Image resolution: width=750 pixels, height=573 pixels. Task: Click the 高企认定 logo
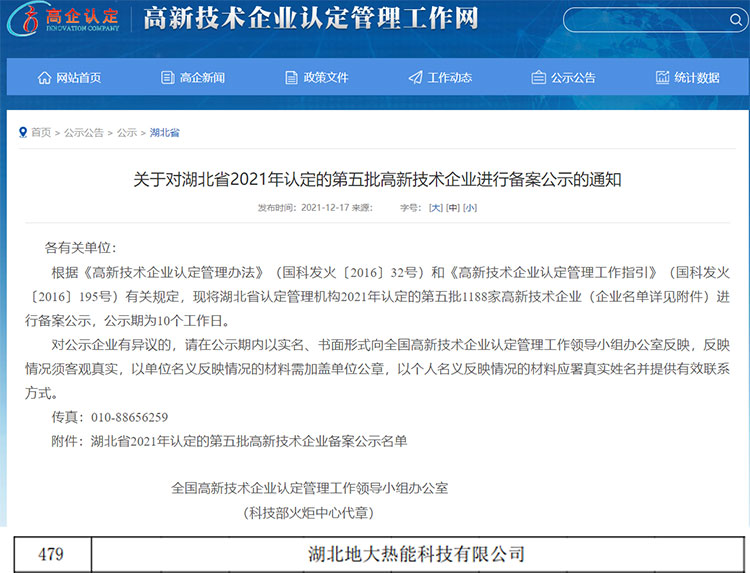pyautogui.click(x=70, y=18)
